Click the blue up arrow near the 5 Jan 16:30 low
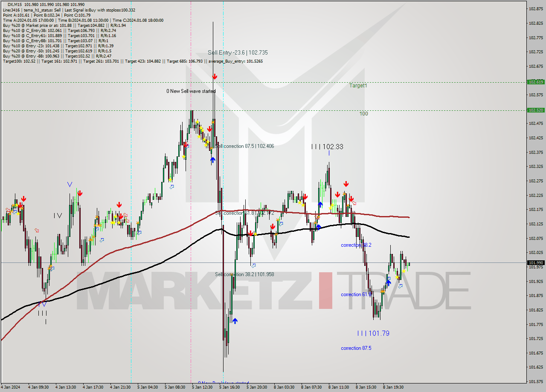 235,321
